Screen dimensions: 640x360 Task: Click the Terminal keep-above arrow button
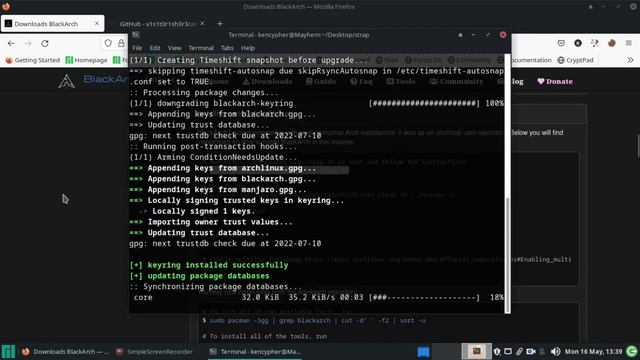click(460, 35)
